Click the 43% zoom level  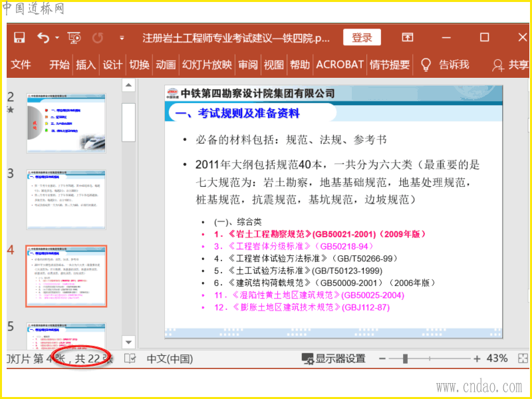(x=497, y=358)
